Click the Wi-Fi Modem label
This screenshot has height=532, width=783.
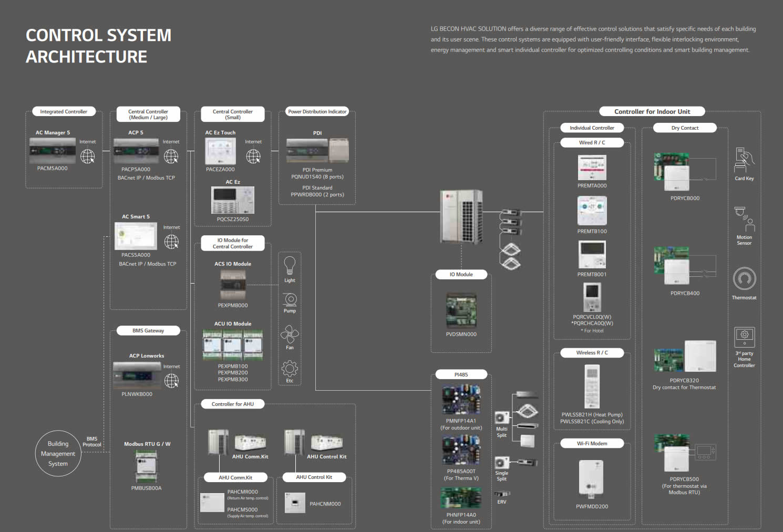tap(592, 443)
